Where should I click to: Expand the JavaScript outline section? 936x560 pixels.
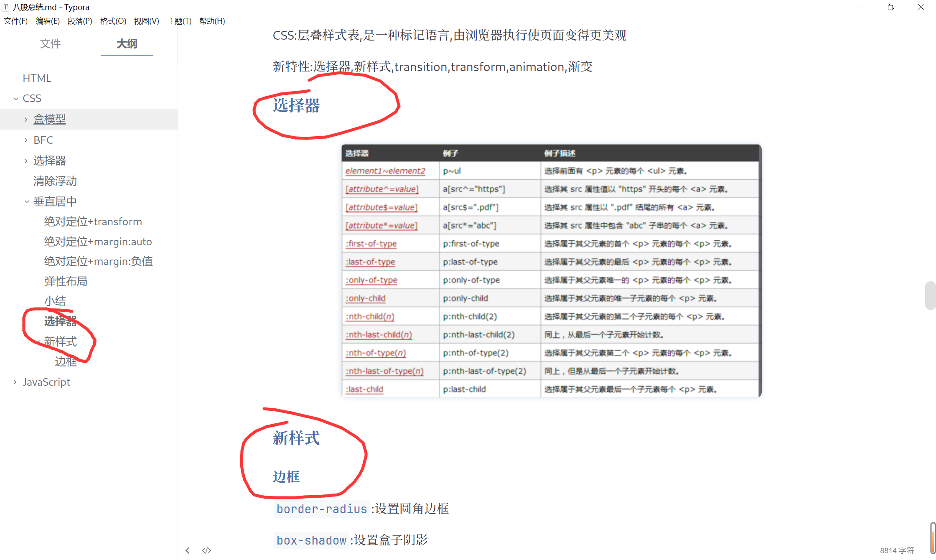pos(15,382)
